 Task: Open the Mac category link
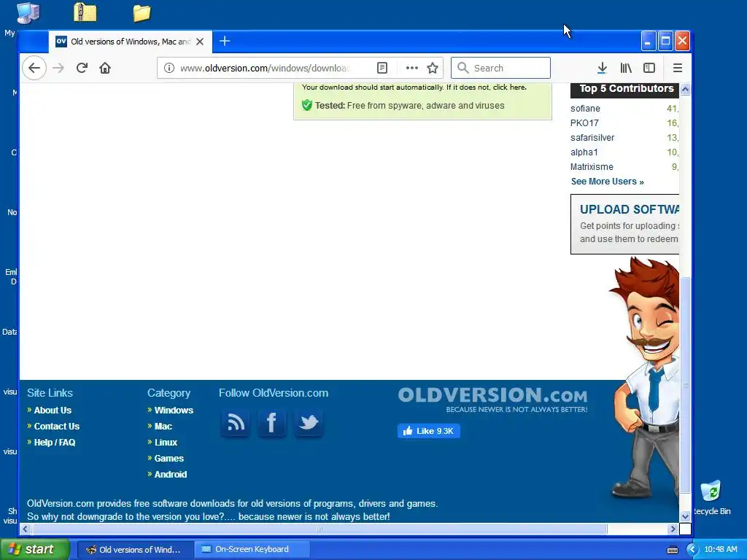[163, 426]
